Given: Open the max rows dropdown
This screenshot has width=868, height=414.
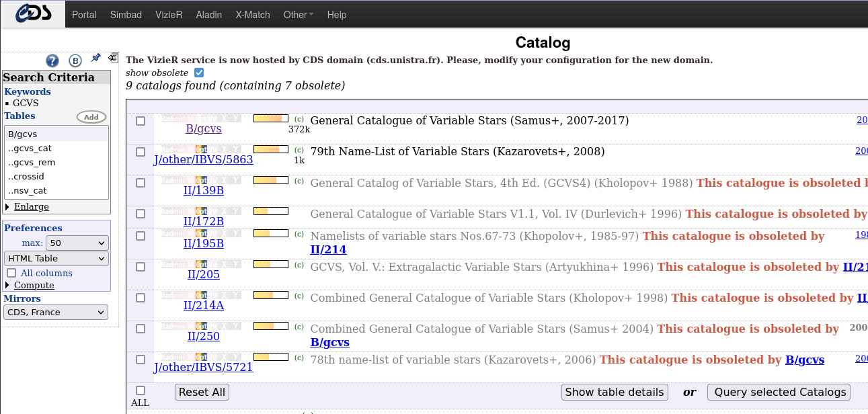Looking at the screenshot, I should [77, 243].
